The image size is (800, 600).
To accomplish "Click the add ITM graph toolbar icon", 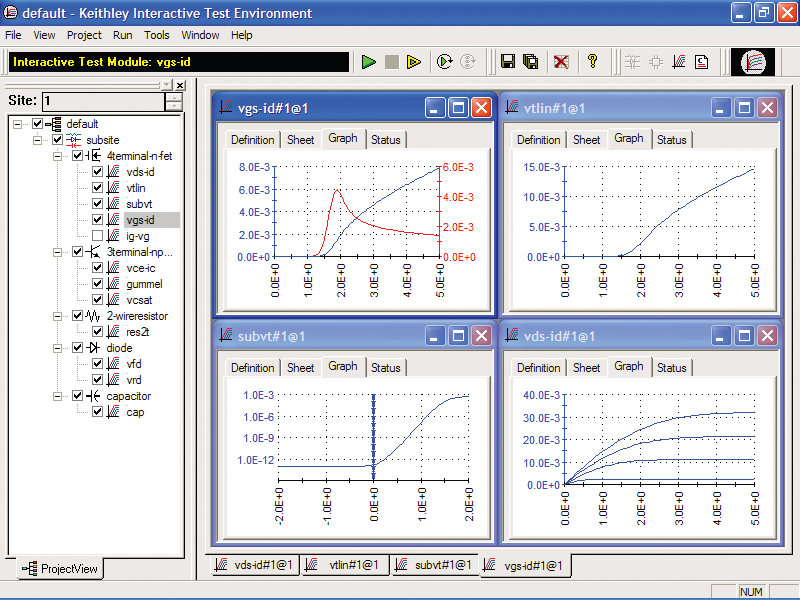I will pyautogui.click(x=679, y=62).
